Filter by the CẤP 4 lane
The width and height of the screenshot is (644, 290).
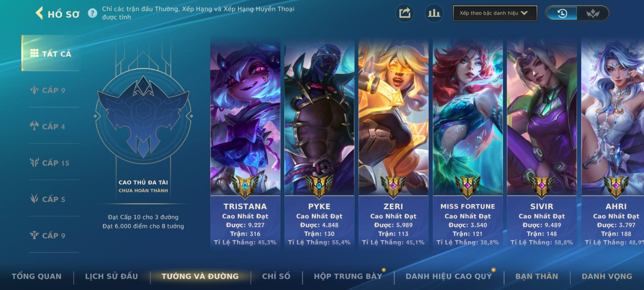click(48, 126)
